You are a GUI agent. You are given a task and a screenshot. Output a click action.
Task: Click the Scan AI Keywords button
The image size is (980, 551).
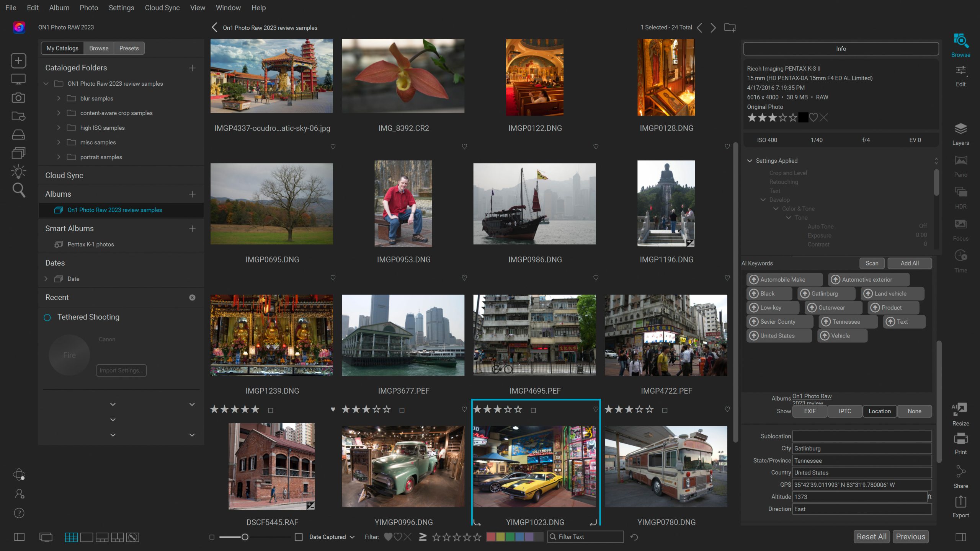(x=872, y=263)
